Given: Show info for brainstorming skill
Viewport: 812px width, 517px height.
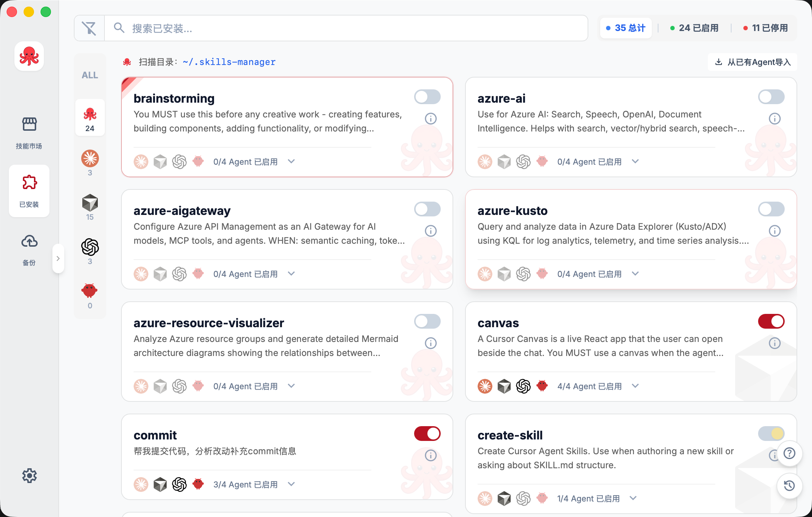Looking at the screenshot, I should click(x=431, y=119).
